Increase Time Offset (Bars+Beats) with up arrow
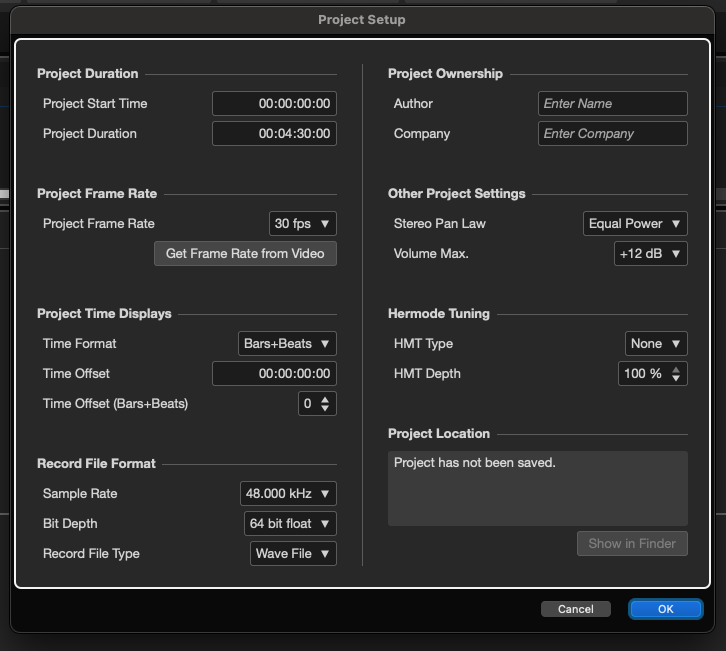 tap(325, 399)
